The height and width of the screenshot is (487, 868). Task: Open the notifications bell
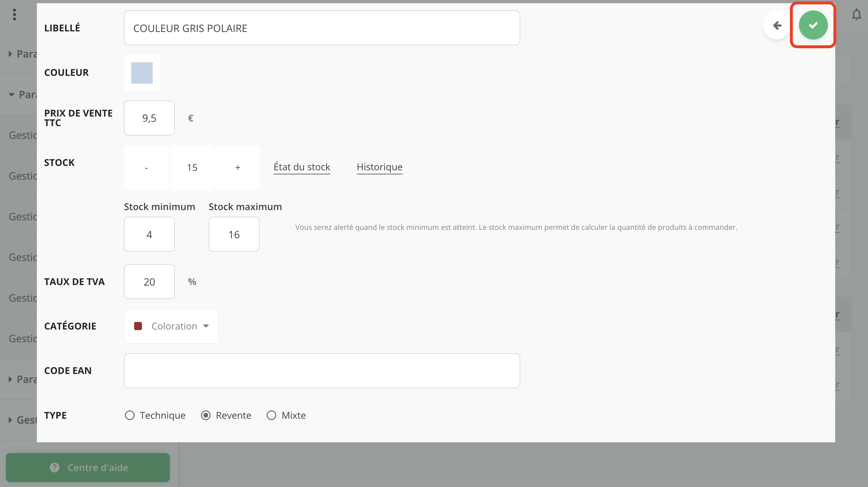click(x=856, y=15)
